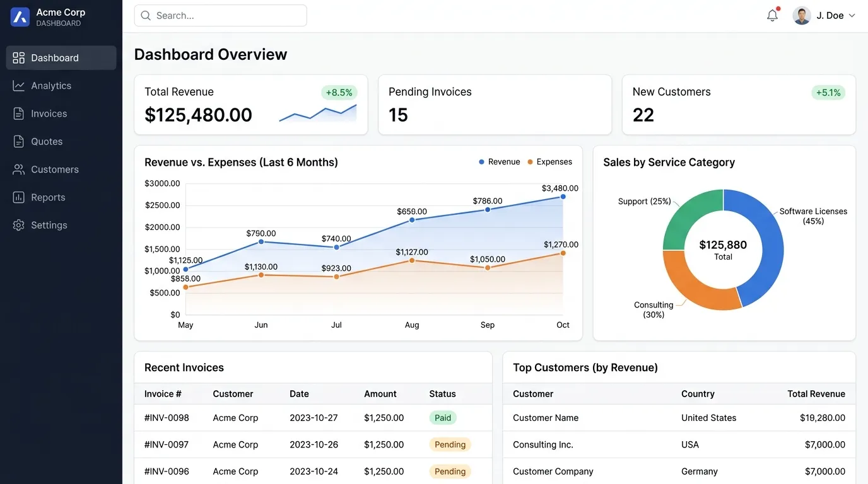Click the Analytics chart icon in sidebar

point(19,86)
